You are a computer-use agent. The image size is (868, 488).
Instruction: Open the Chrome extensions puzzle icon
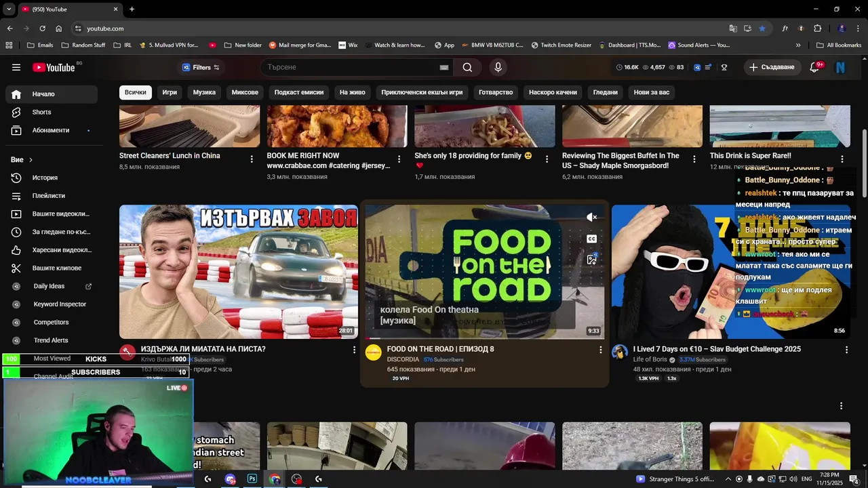tap(817, 28)
